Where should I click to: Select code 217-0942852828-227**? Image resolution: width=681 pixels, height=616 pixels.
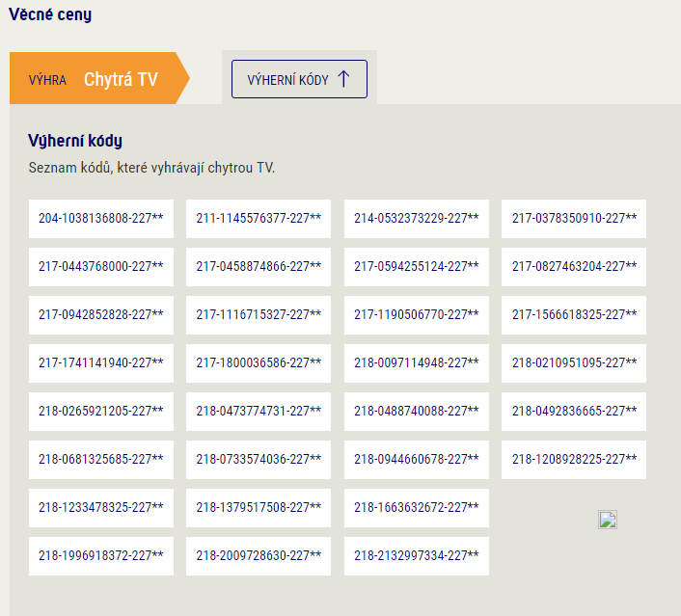(101, 315)
